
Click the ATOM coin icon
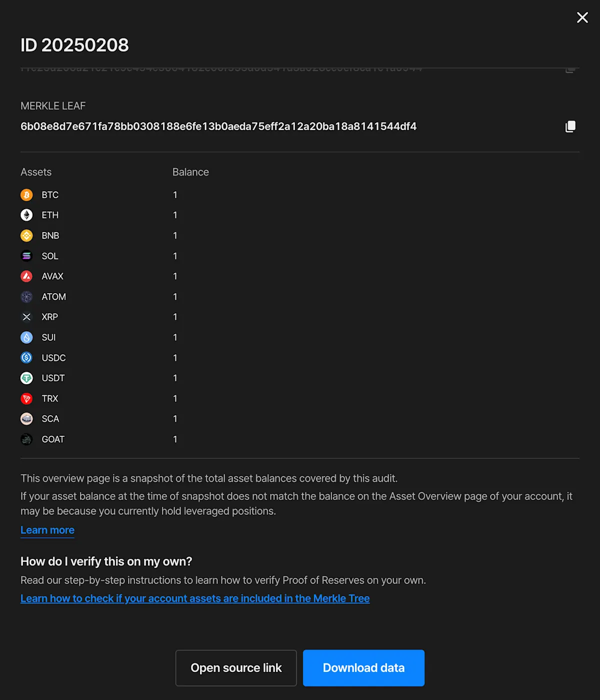point(26,297)
